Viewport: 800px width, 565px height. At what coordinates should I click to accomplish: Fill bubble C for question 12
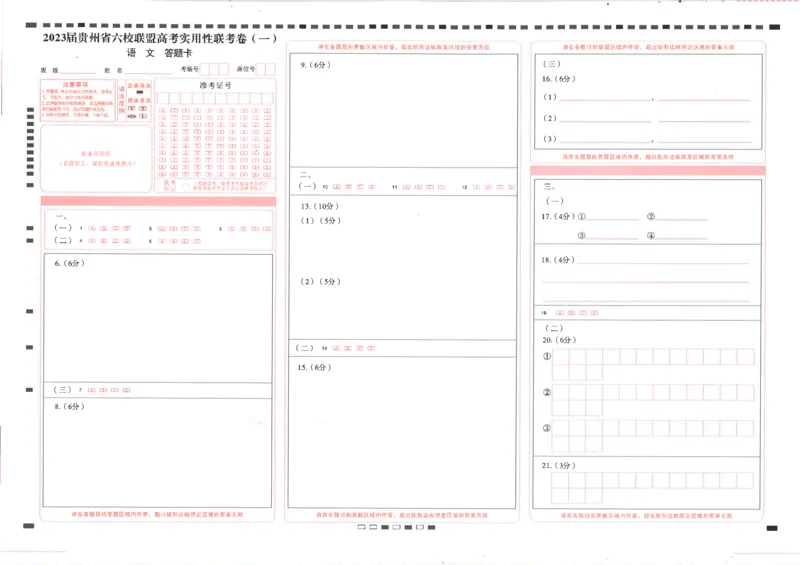[x=500, y=187]
